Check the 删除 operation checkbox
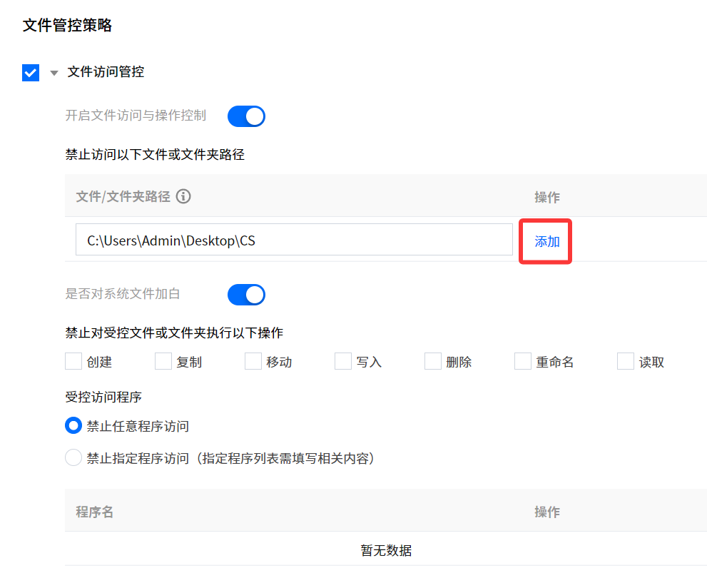This screenshot has height=588, width=707. pos(433,361)
